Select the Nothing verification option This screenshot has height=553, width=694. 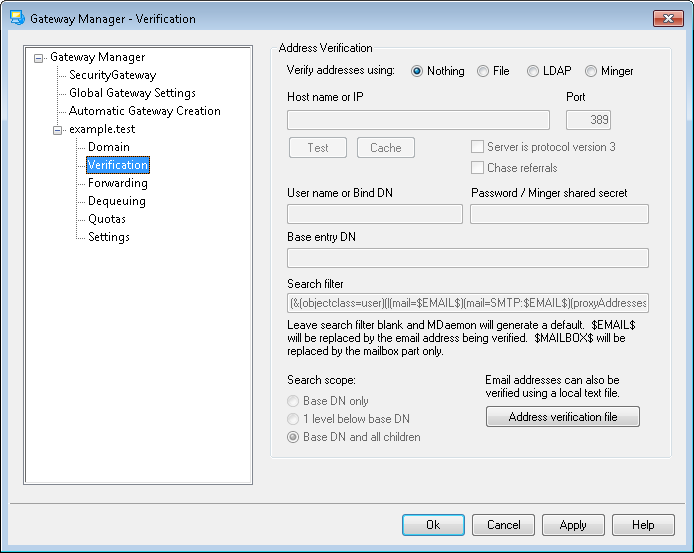tap(417, 71)
